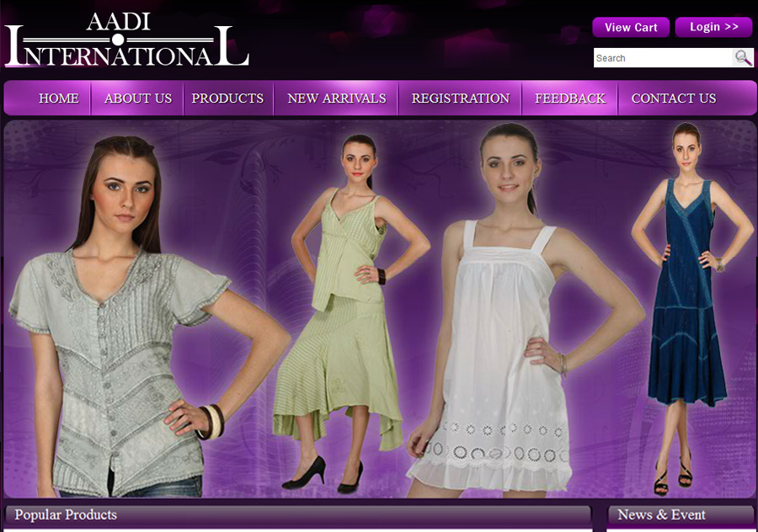Open the Feedback menu item
Image resolution: width=758 pixels, height=532 pixels.
point(570,98)
